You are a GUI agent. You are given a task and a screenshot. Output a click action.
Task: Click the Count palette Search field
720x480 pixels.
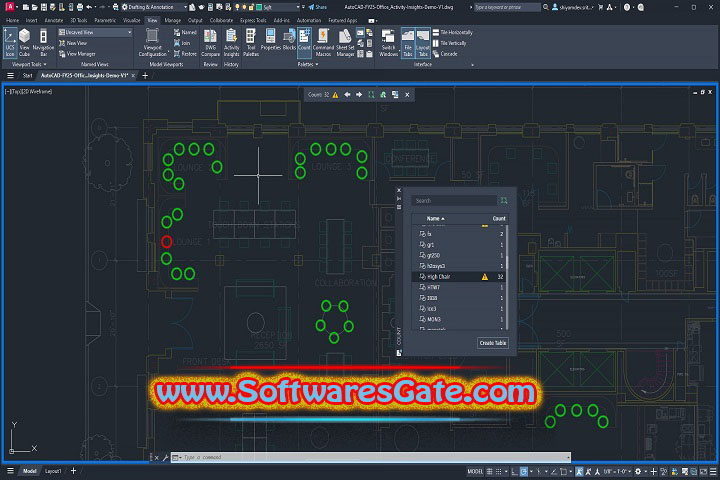coord(454,201)
